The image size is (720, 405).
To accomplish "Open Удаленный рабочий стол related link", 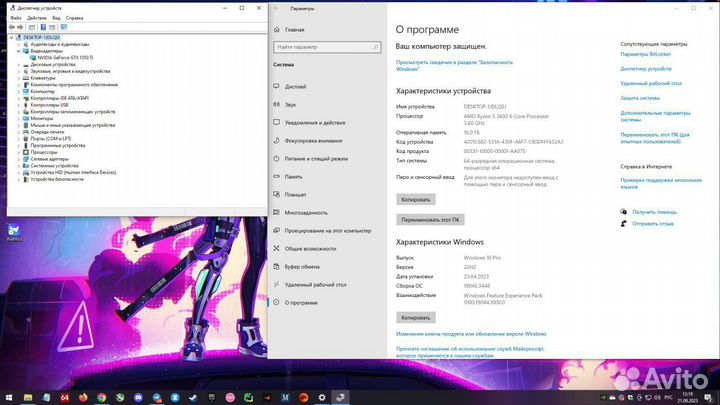I will point(651,84).
